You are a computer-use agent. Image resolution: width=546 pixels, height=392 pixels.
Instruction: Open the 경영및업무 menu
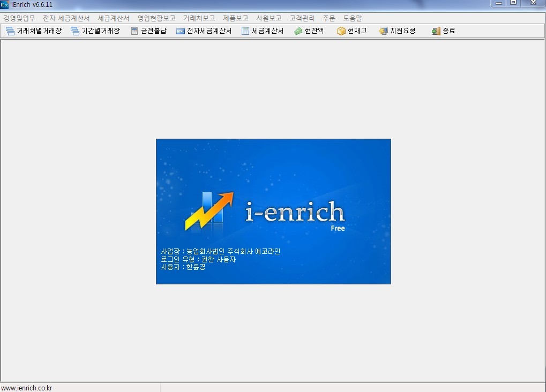click(19, 18)
